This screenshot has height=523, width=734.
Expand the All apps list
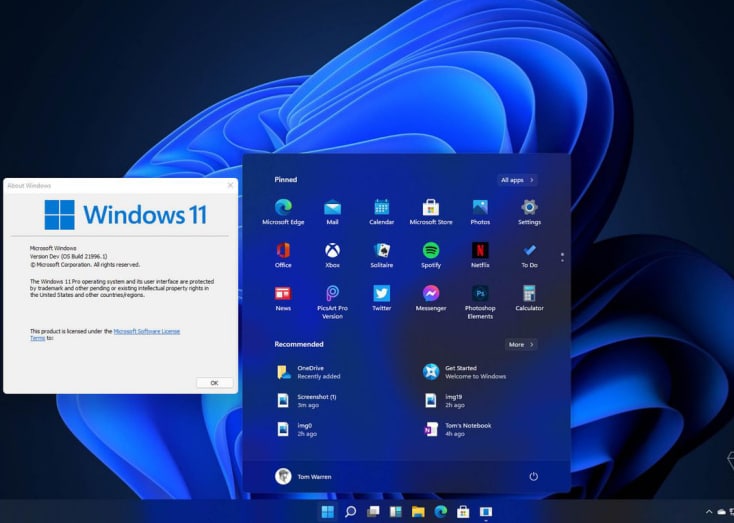(x=517, y=180)
